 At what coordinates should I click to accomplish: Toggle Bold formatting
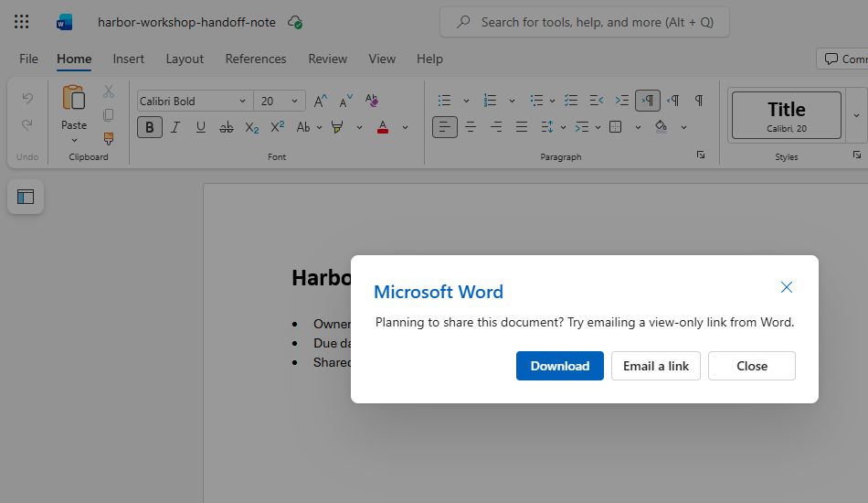(x=150, y=127)
